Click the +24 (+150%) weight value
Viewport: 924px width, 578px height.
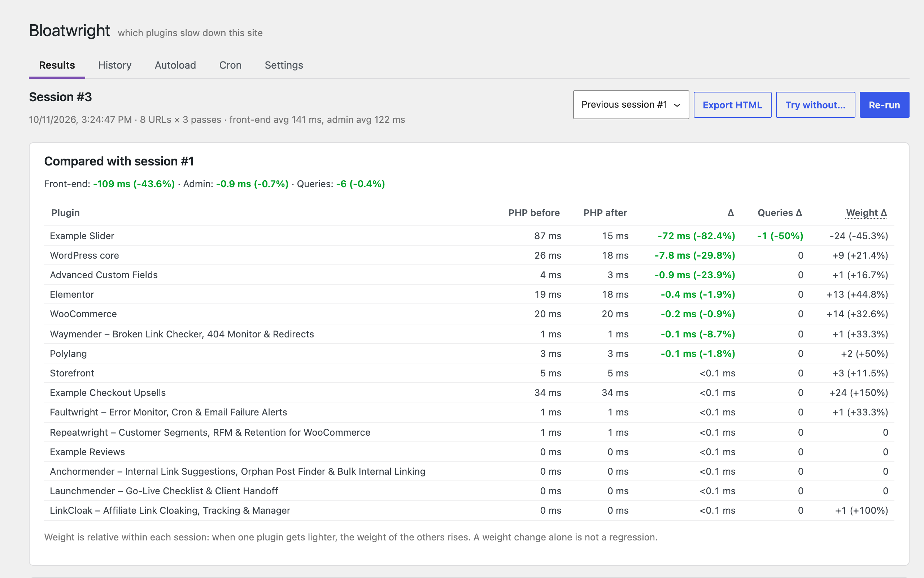[x=859, y=393]
